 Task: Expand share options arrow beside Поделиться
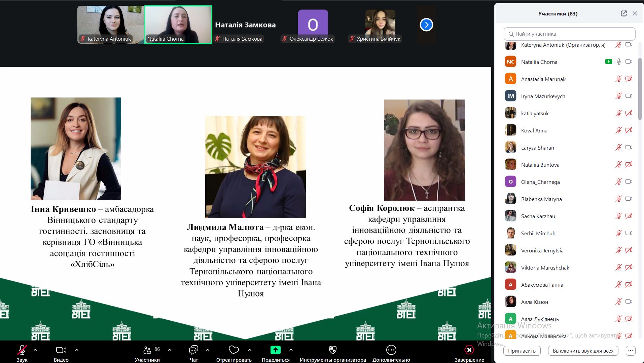291,350
